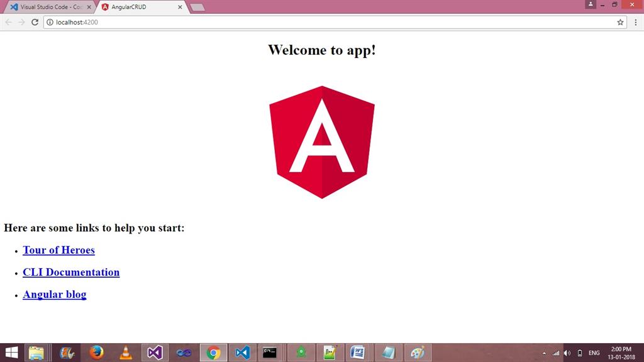The width and height of the screenshot is (644, 362).
Task: Open Visual Studio purple icon in taskbar
Action: [155, 353]
